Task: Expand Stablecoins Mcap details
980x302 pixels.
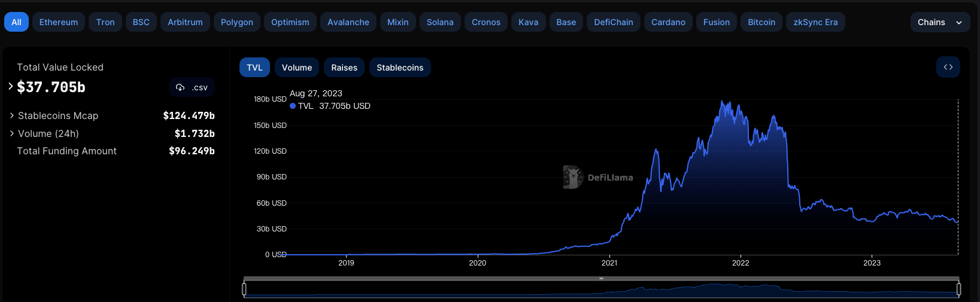Action: pyautogui.click(x=12, y=115)
